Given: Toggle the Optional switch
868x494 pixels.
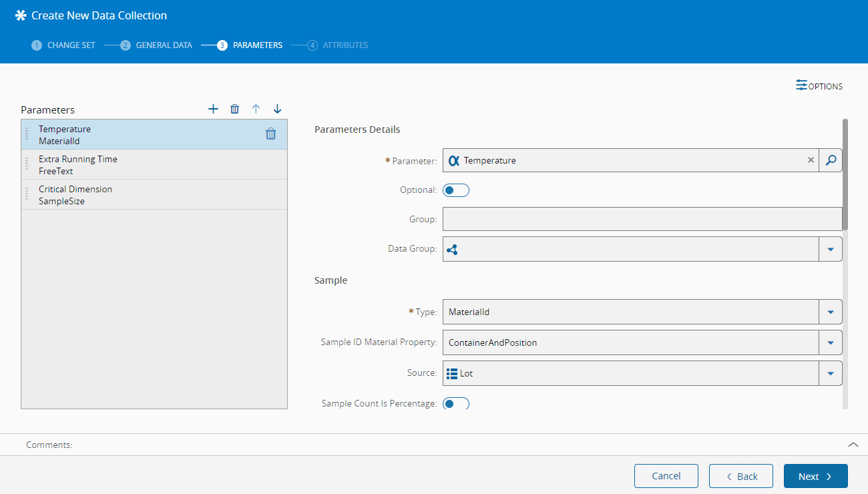Looking at the screenshot, I should (456, 190).
